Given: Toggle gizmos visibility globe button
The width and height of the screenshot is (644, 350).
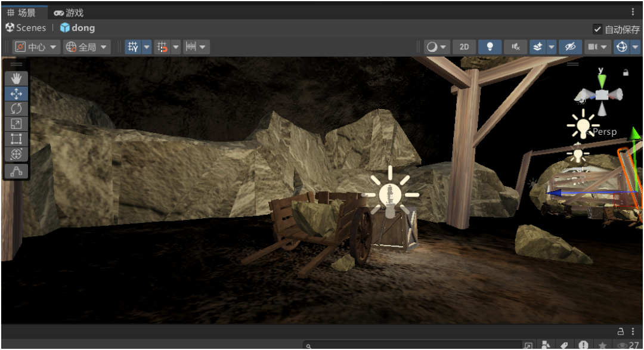Looking at the screenshot, I should tap(622, 47).
